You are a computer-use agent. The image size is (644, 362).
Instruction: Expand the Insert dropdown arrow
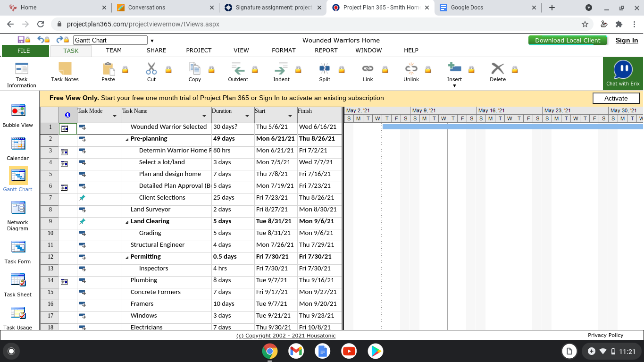tap(454, 86)
